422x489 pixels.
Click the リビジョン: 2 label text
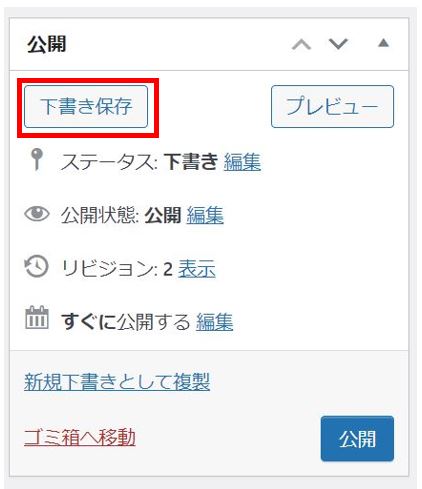[x=117, y=269]
